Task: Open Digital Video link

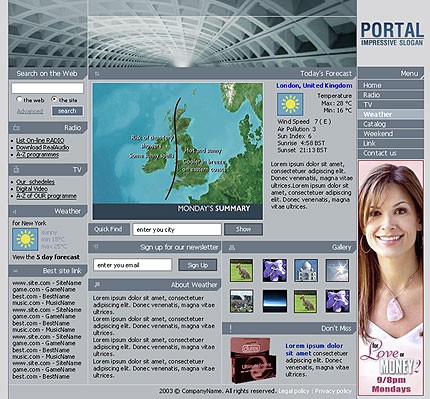Action: [32, 189]
